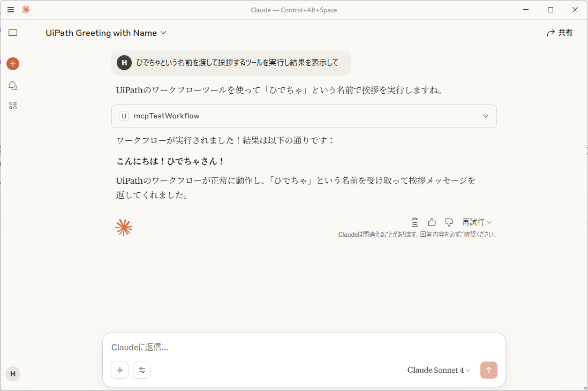
Task: Close the Claude window
Action: (575, 10)
